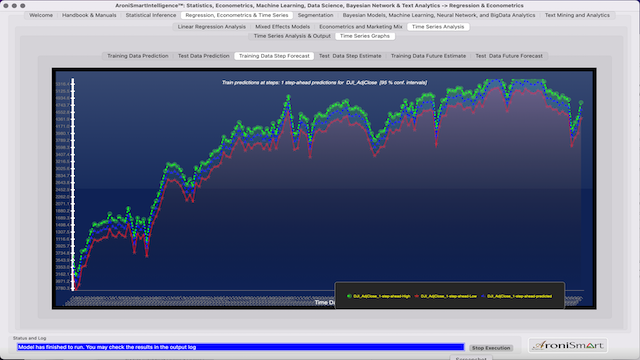Select Econometrics and Marketing Mix tab

tap(360, 27)
